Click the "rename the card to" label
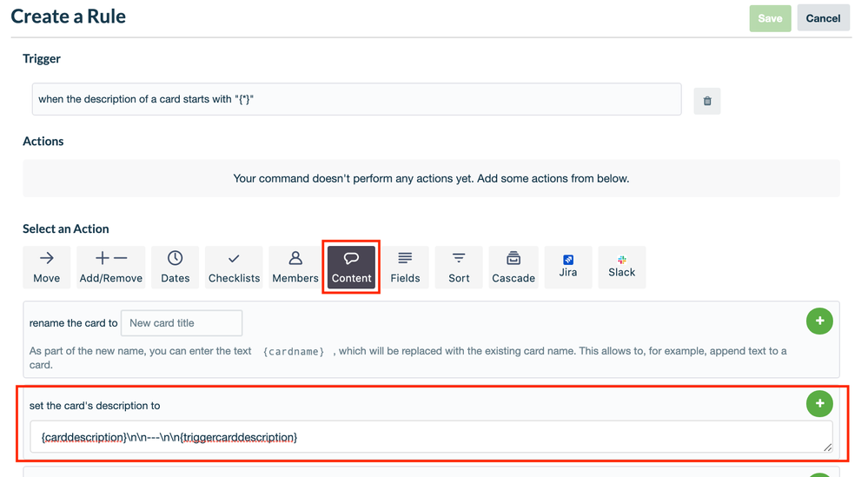868x477 pixels. (x=73, y=323)
